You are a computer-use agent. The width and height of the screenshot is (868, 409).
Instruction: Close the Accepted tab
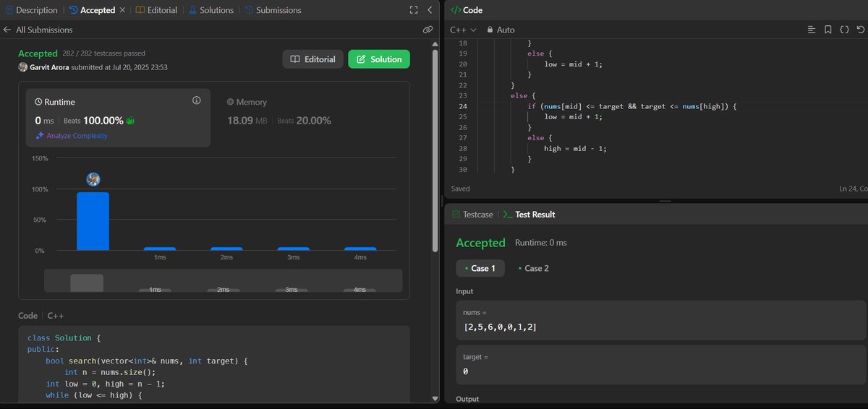[122, 10]
